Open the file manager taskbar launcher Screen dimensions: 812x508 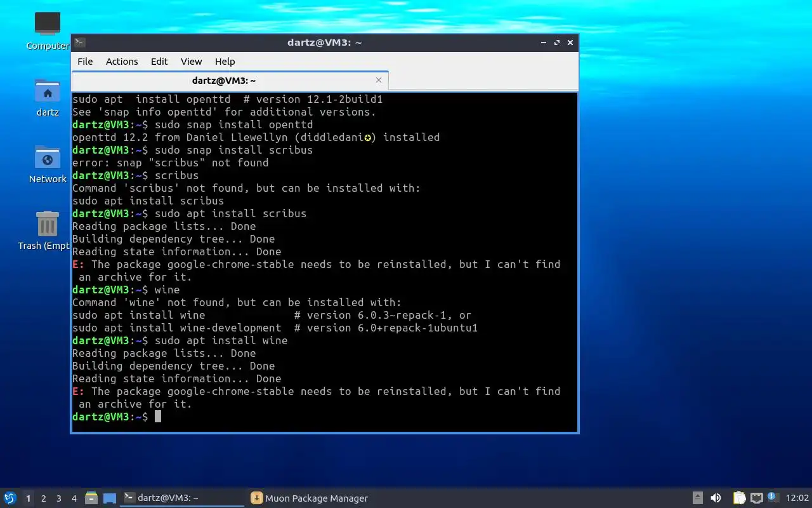(91, 498)
